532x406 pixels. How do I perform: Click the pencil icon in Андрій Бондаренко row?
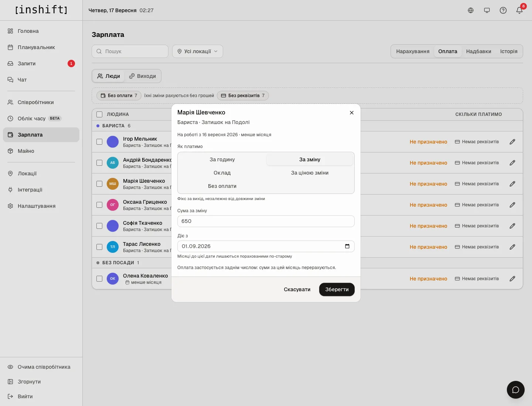point(512,163)
